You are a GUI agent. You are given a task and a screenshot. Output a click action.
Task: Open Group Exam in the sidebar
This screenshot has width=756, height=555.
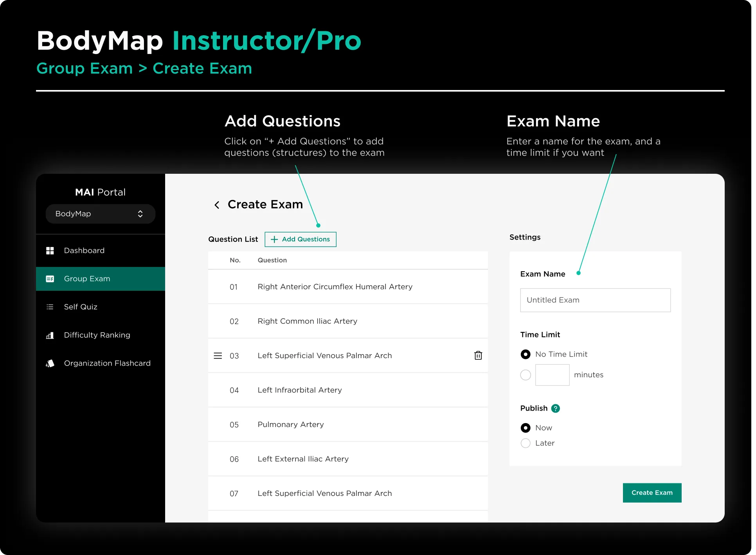click(101, 279)
